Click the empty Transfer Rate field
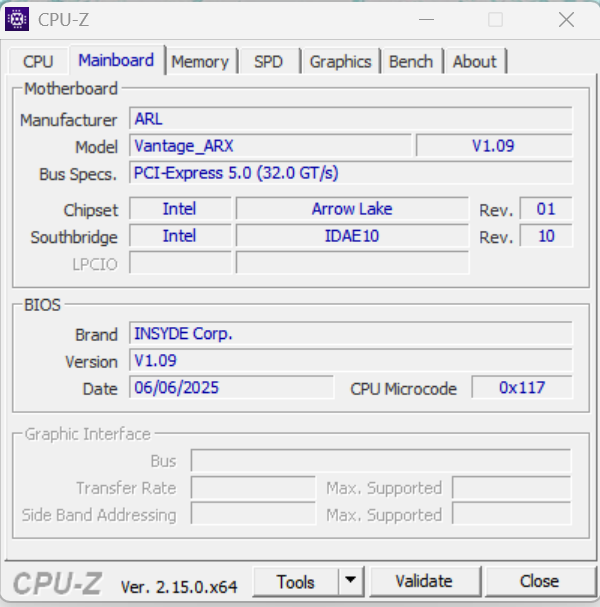Screen dimensions: 600x607 253,487
